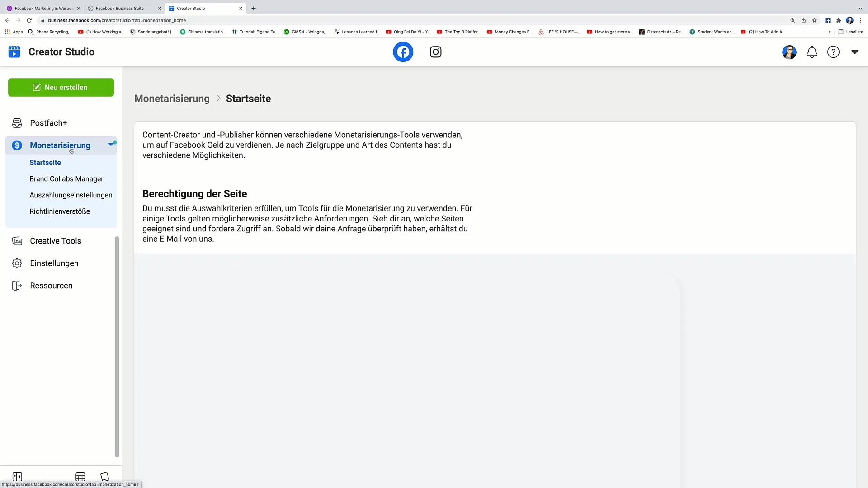Click Monetarisierung in the breadcrumb

point(172,99)
